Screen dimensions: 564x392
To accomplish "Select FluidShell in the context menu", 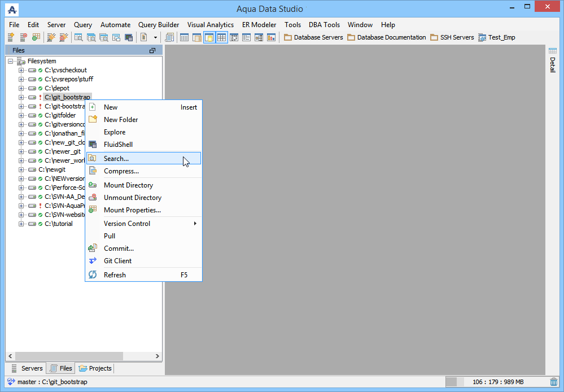I will click(143, 145).
